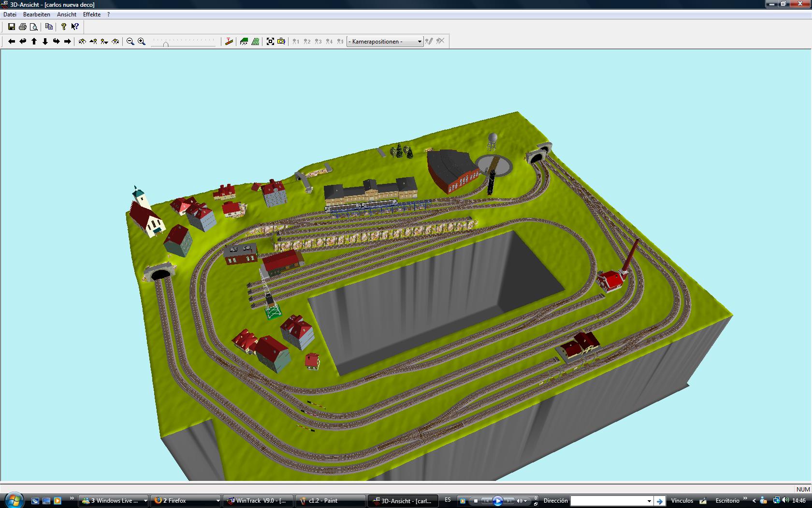The width and height of the screenshot is (812, 508).
Task: Toggle the track elevation display icon
Action: [x=229, y=42]
